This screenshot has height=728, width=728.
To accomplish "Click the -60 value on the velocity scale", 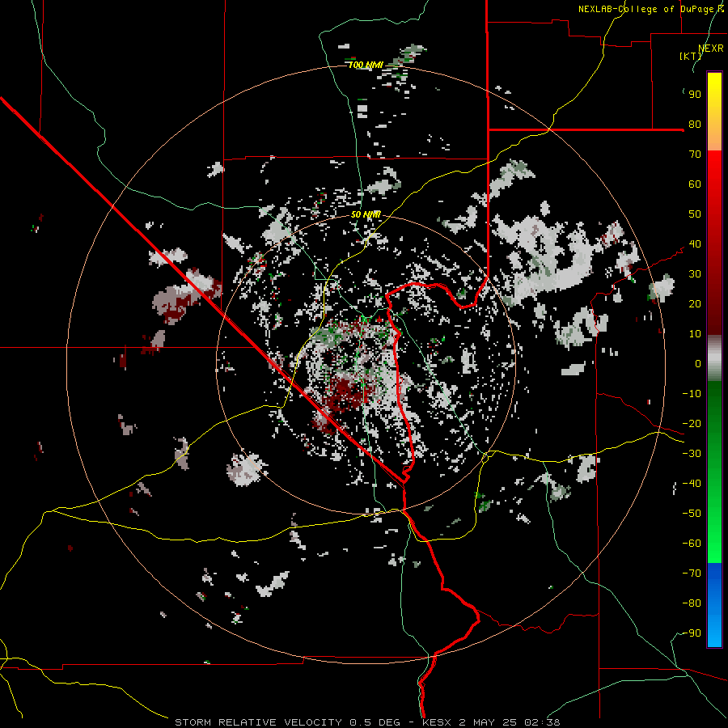I will pyautogui.click(x=692, y=544).
